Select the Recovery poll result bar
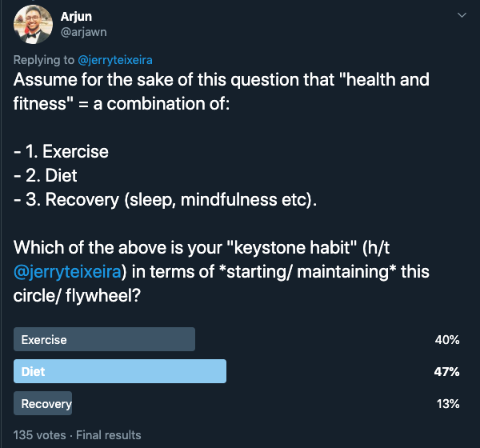 [43, 403]
